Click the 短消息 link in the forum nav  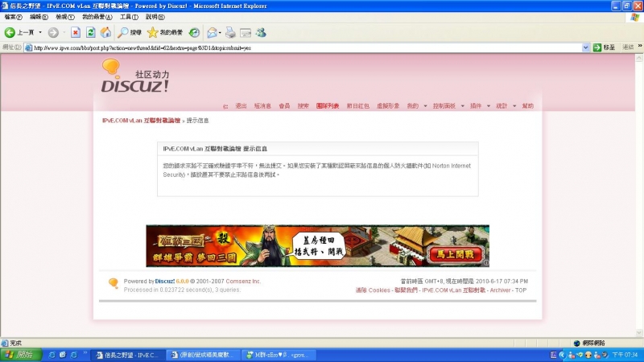tap(262, 105)
